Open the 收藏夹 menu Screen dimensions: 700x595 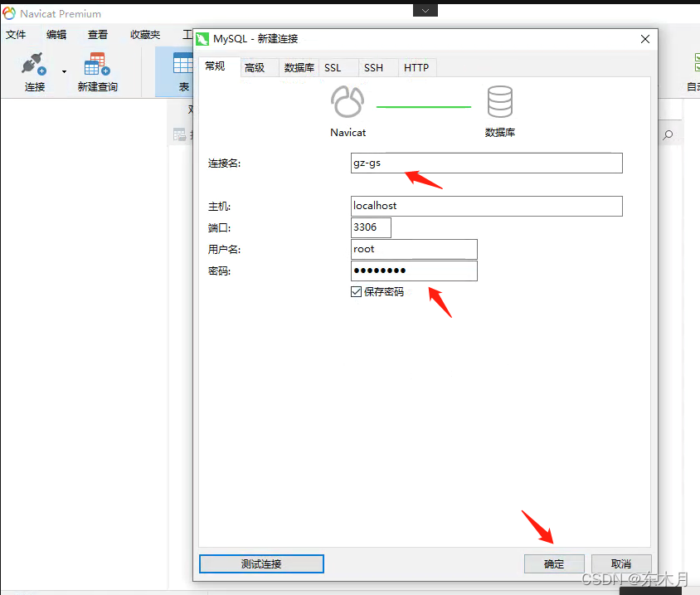(145, 34)
